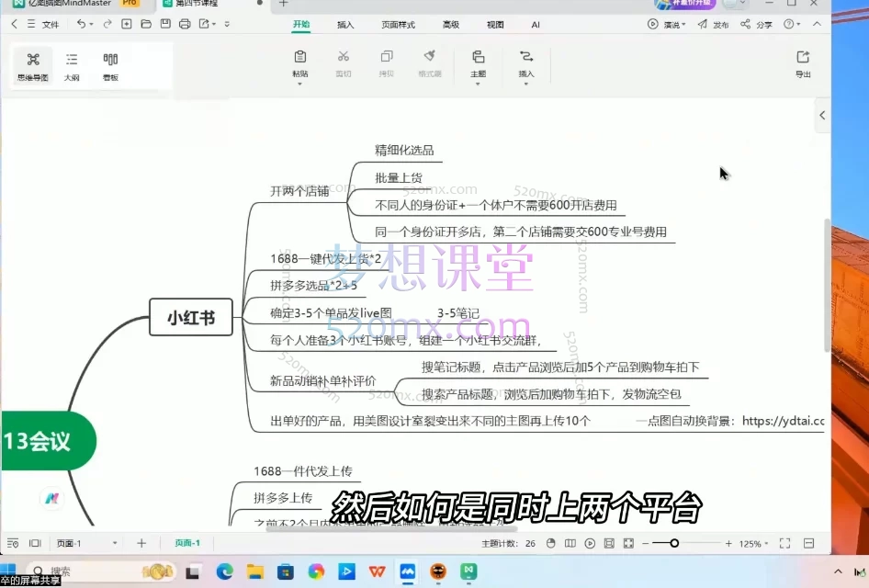Open the WPS Office taskbar icon

pyautogui.click(x=378, y=572)
